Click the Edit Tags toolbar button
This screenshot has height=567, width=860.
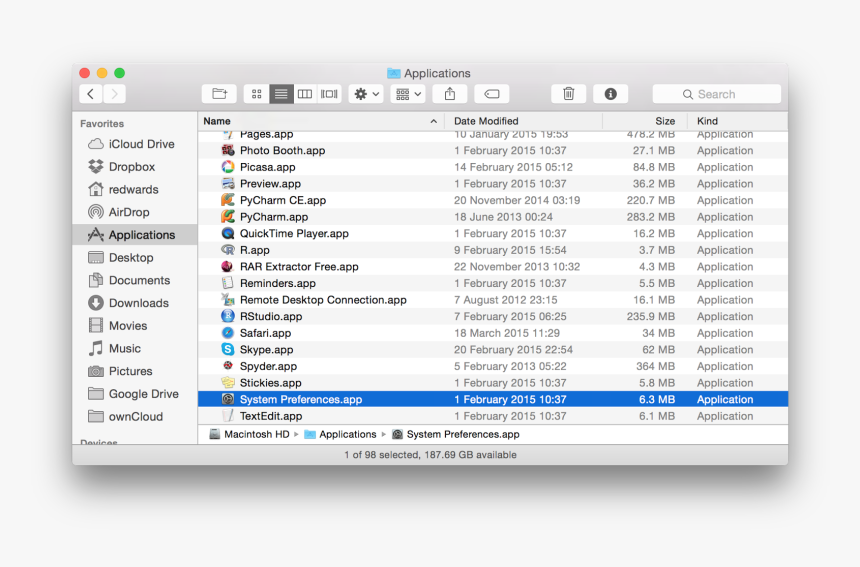point(492,94)
